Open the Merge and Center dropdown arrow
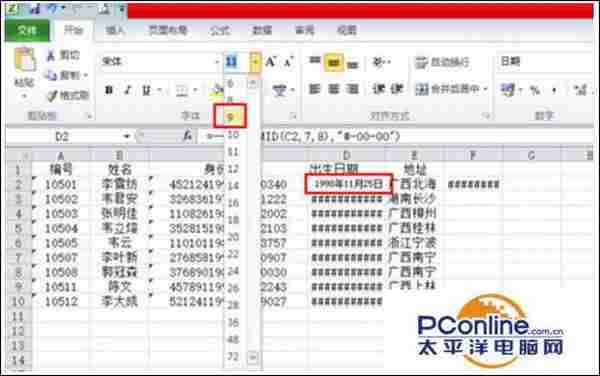Viewport: 600px width, 376px height. click(485, 89)
